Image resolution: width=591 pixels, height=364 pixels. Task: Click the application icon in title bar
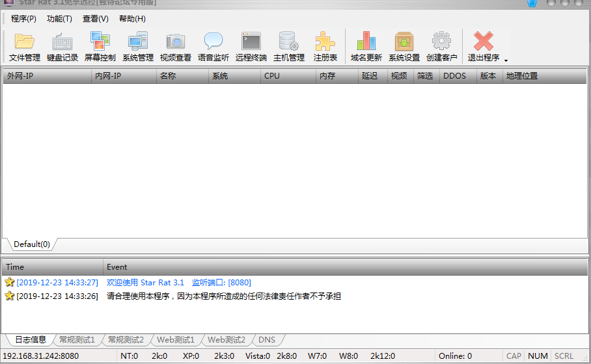point(8,3)
